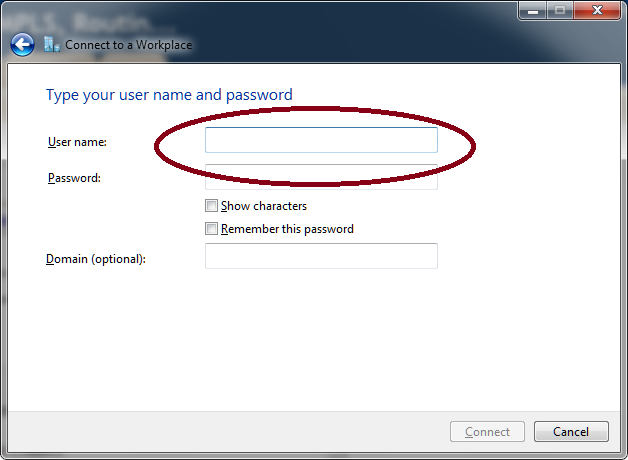Click the grayed-out maximize window button
Image resolution: width=628 pixels, height=460 pixels.
pyautogui.click(x=560, y=10)
